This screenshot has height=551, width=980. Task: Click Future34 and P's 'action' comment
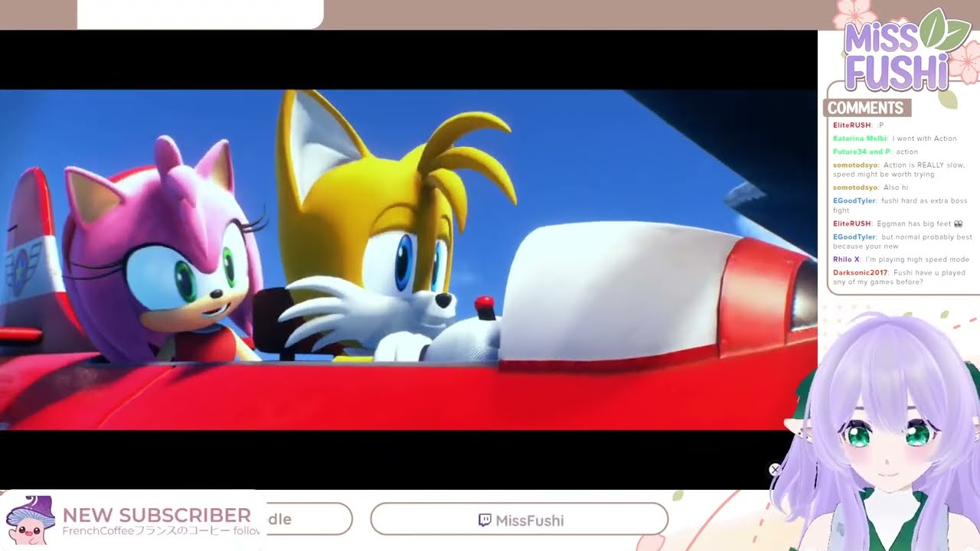click(875, 152)
